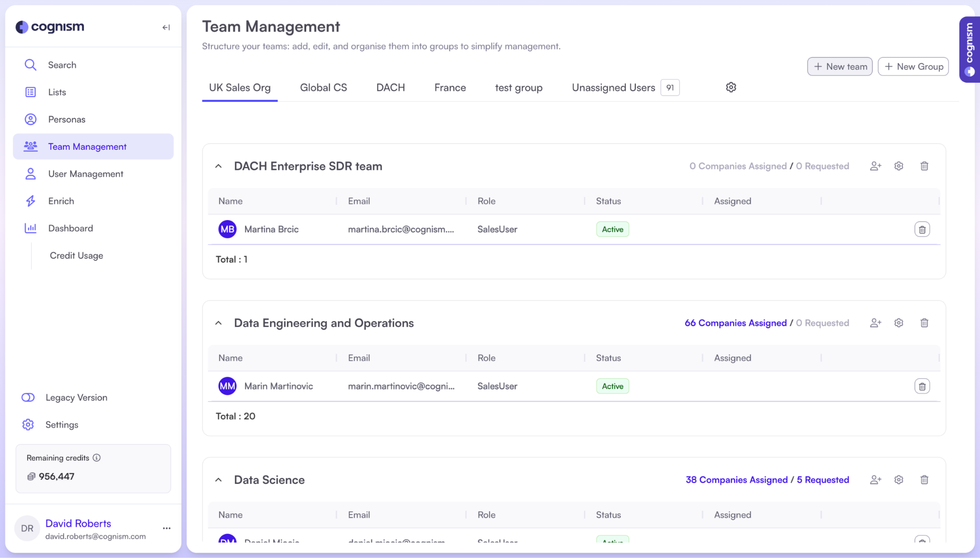Viewport: 980px width, 558px height.
Task: Click New Group button
Action: pyautogui.click(x=913, y=67)
